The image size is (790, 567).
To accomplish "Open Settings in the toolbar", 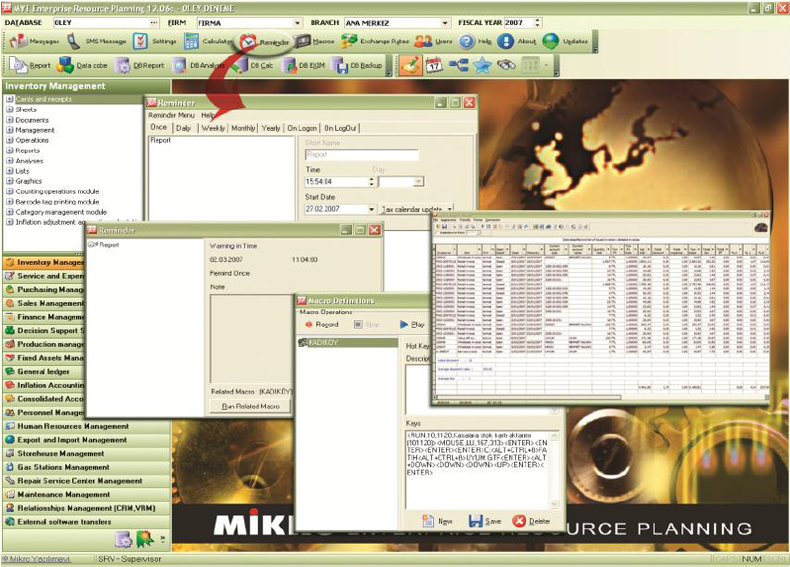I will pyautogui.click(x=155, y=41).
